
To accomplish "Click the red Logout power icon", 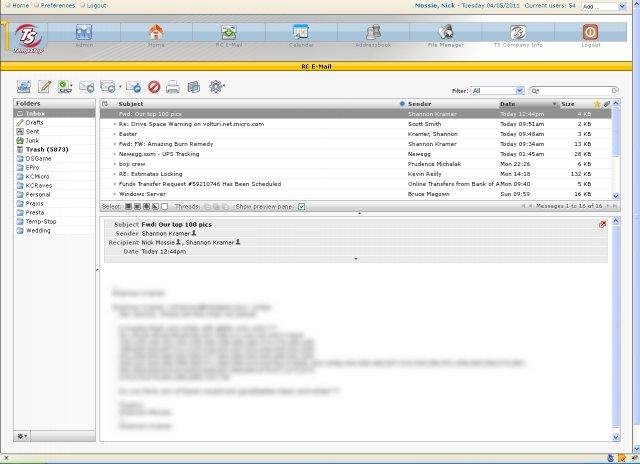I will coord(590,32).
